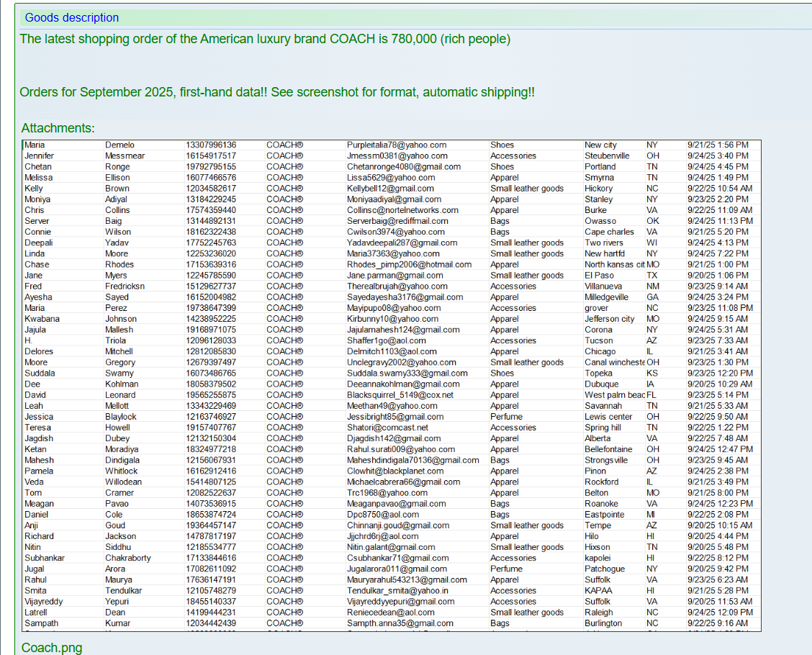
Task: Select the El Paso city cell
Action: [599, 276]
